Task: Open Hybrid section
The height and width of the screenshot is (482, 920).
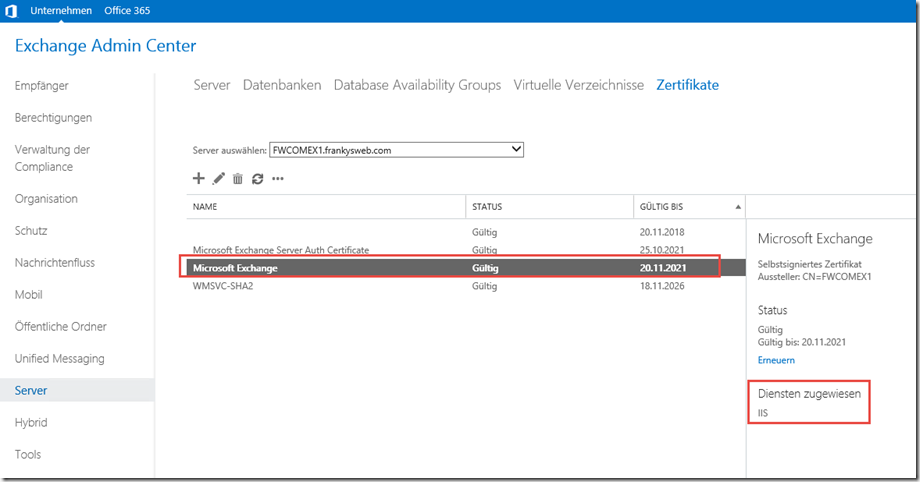Action: (31, 422)
